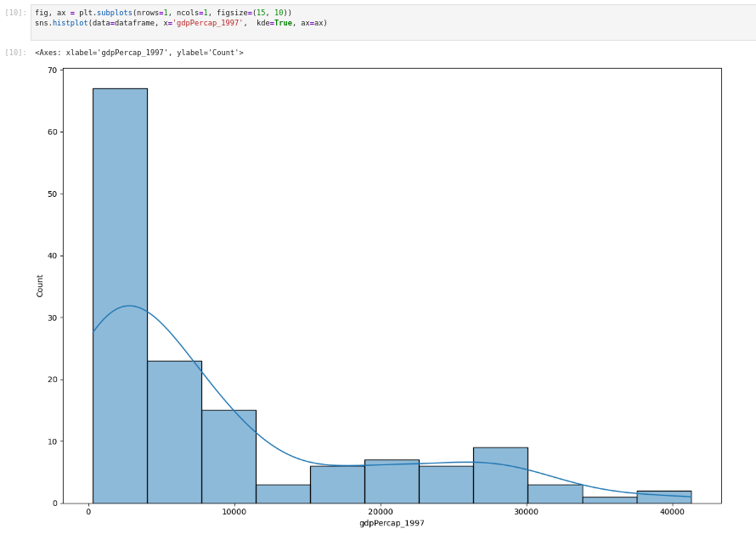The height and width of the screenshot is (534, 756).
Task: Click the y-axis label 'Count'
Action: coord(40,286)
